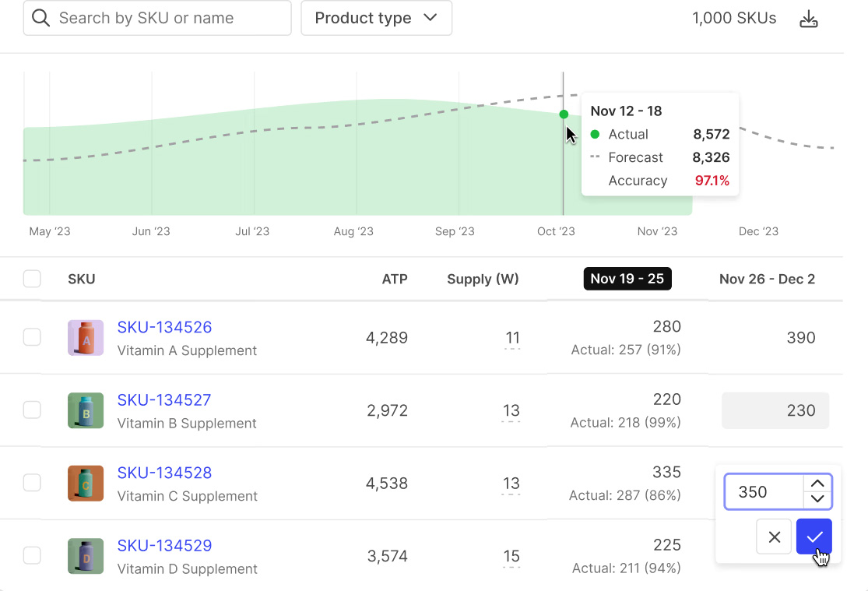This screenshot has width=868, height=591.
Task: Click supply weeks value 13 for SKU-134528
Action: pos(511,484)
